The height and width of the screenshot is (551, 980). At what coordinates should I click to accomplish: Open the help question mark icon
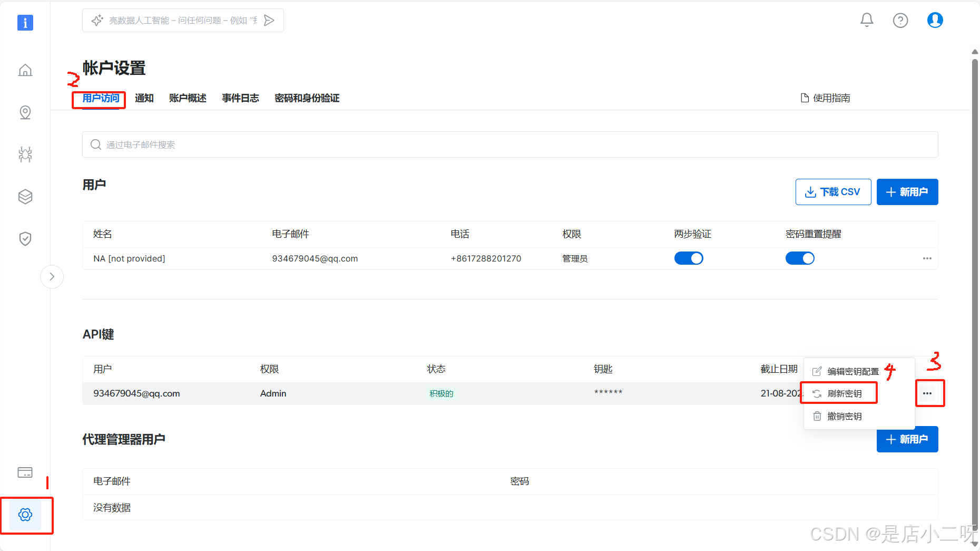pos(900,20)
